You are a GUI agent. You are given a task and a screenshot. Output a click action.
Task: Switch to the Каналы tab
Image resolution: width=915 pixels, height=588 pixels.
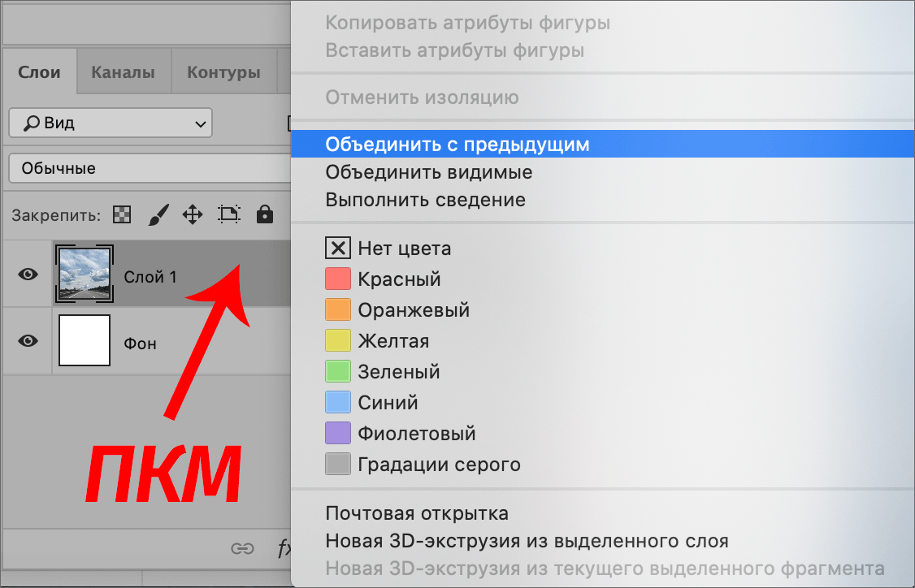coord(124,71)
